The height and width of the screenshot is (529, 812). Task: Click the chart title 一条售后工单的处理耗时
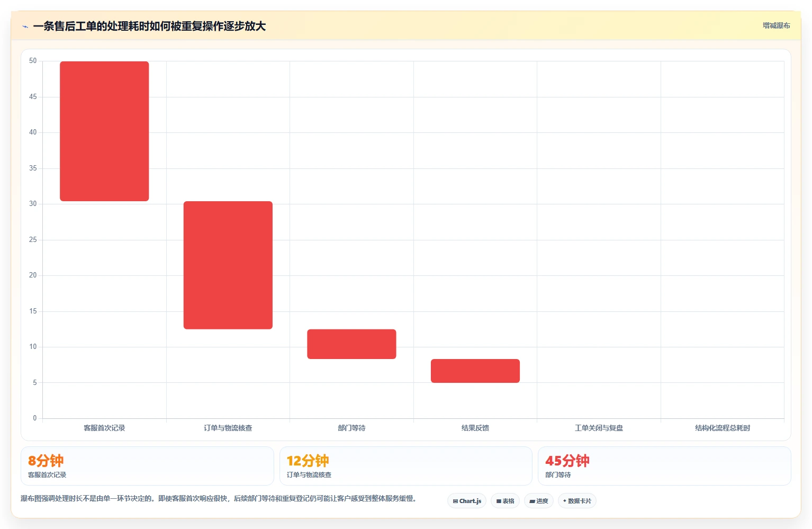pos(149,26)
